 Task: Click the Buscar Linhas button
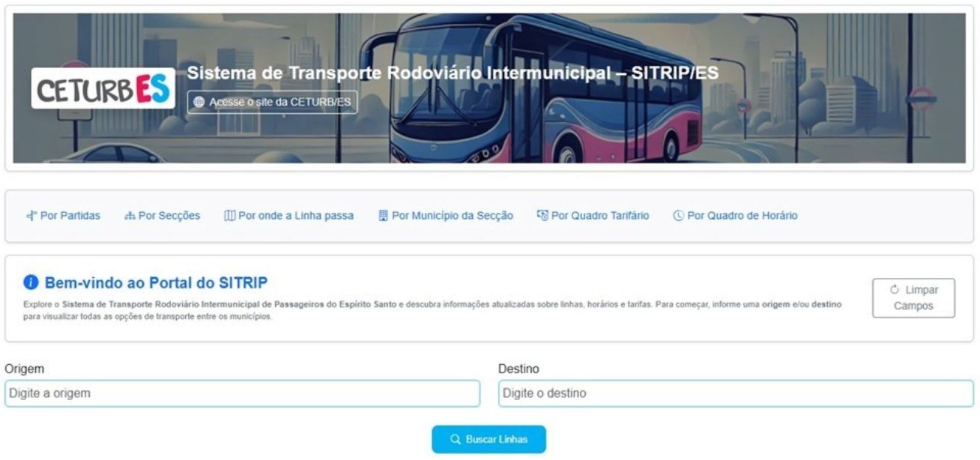pyautogui.click(x=489, y=440)
